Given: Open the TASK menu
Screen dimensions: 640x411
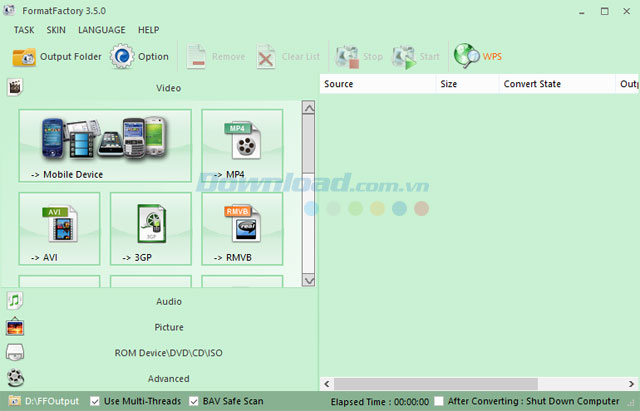Looking at the screenshot, I should tap(24, 30).
